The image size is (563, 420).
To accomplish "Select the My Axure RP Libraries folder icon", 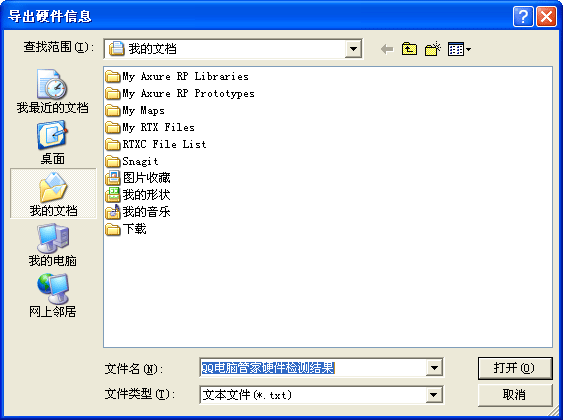I will 113,76.
